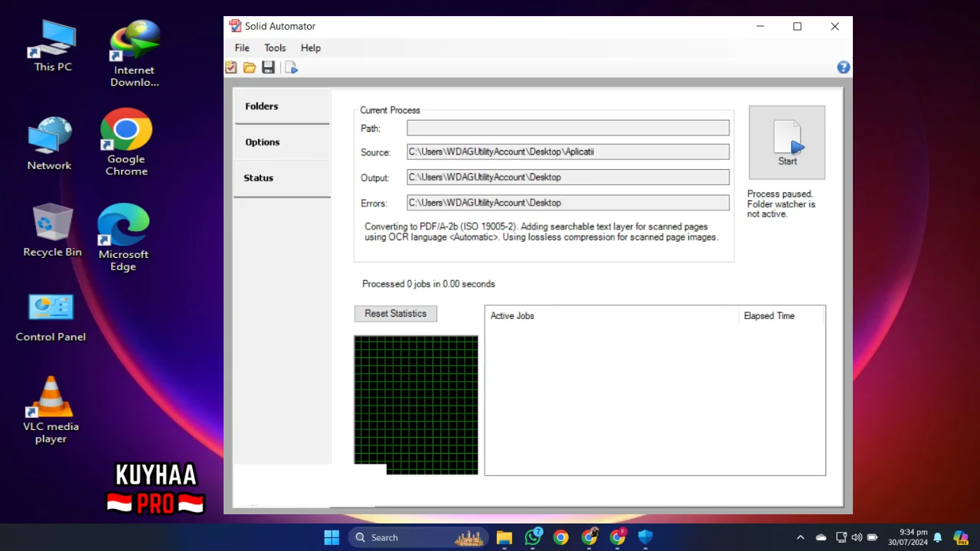The image size is (980, 551).
Task: Click the network tray icon
Action: tap(841, 537)
